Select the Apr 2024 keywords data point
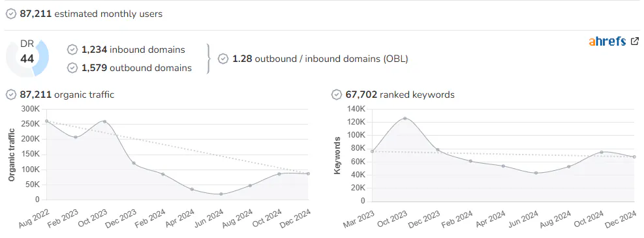Screen dimensions: 644x238 coord(503,166)
